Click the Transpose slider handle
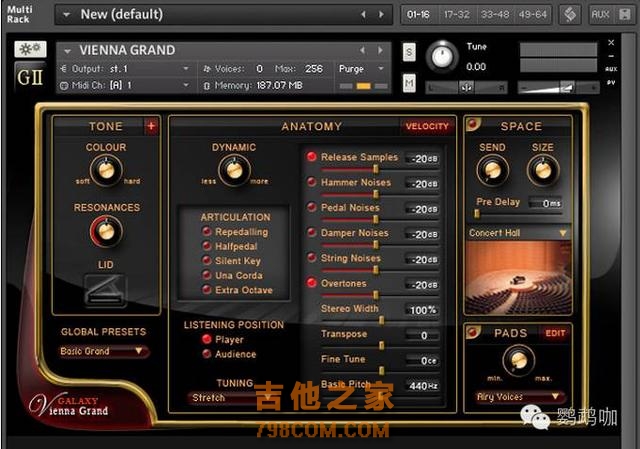 coord(382,345)
